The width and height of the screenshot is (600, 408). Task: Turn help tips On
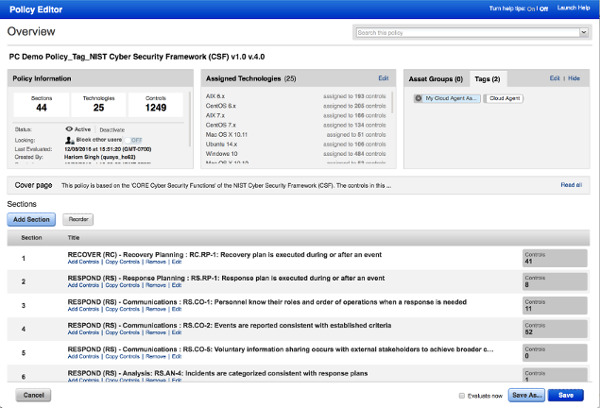click(530, 7)
